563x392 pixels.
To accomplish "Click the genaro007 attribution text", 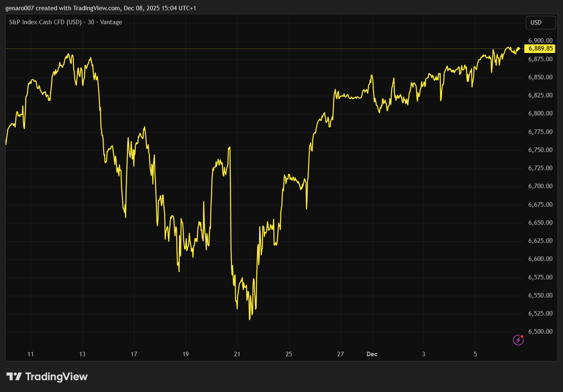I will pos(19,8).
